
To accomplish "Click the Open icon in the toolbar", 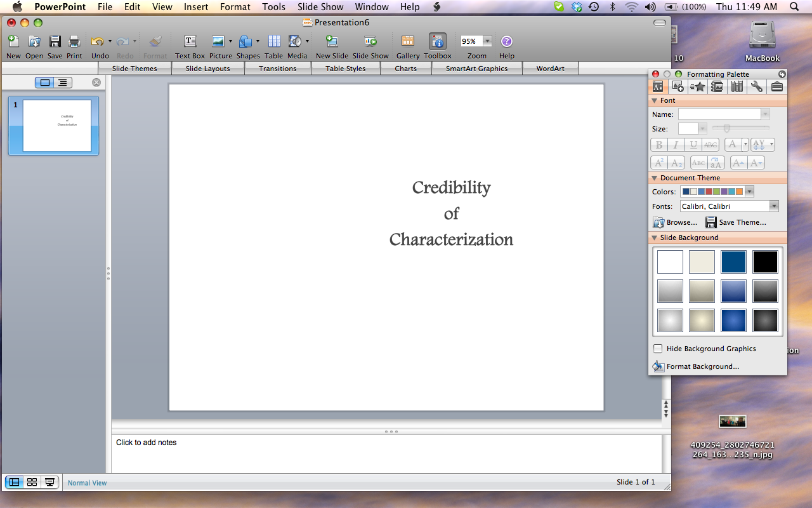I will pos(34,41).
